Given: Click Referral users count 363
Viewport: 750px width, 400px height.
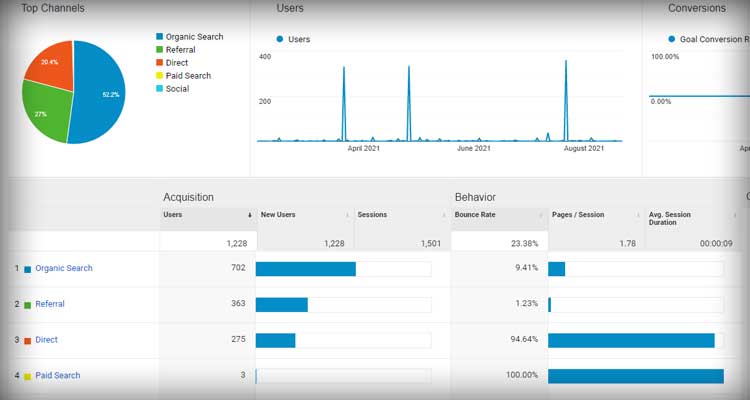Looking at the screenshot, I should [238, 303].
